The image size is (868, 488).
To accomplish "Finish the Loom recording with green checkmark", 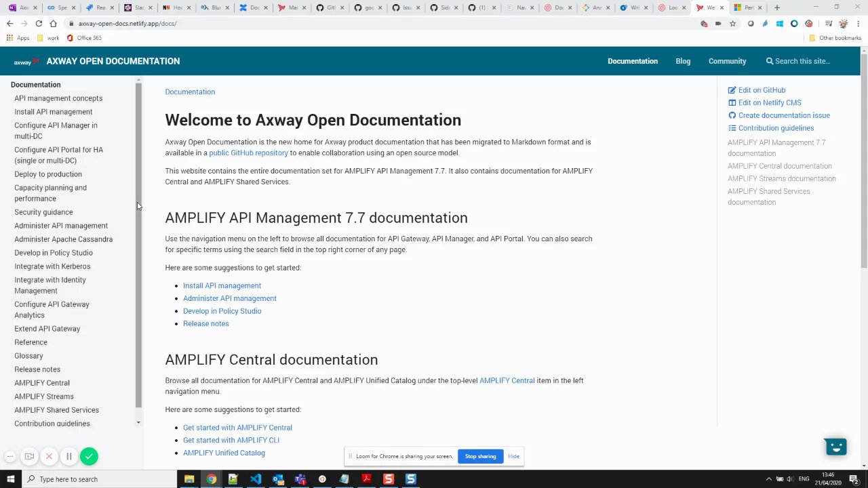I will [89, 457].
